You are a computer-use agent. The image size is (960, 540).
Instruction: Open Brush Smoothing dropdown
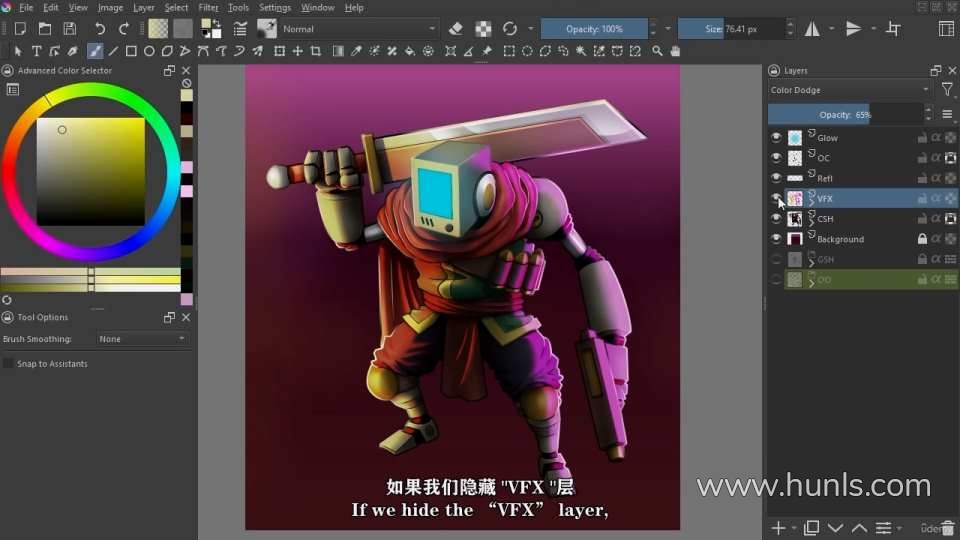point(142,339)
